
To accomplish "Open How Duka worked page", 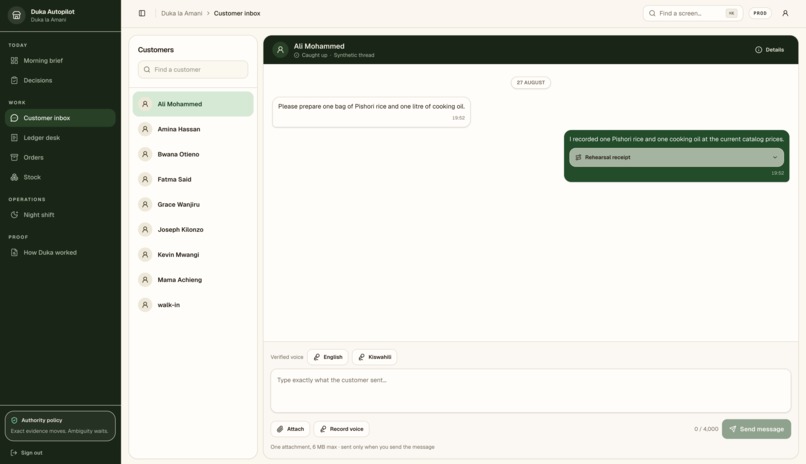I will pos(60,252).
